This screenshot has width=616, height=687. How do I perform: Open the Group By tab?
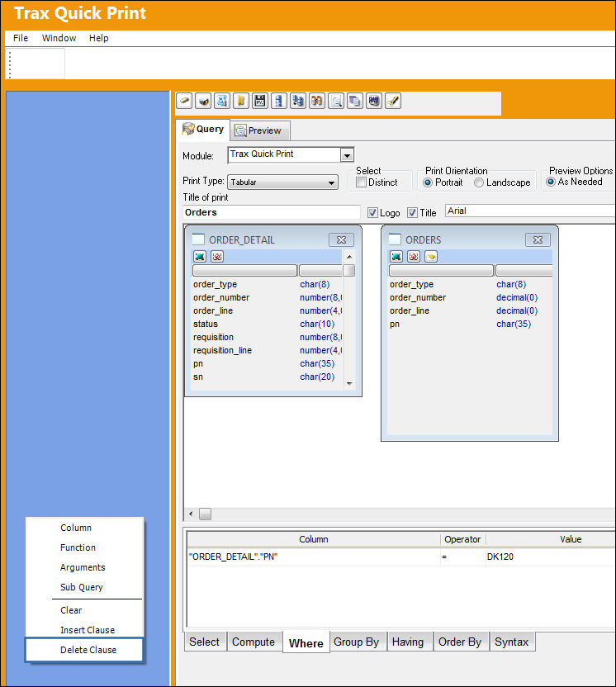[356, 642]
